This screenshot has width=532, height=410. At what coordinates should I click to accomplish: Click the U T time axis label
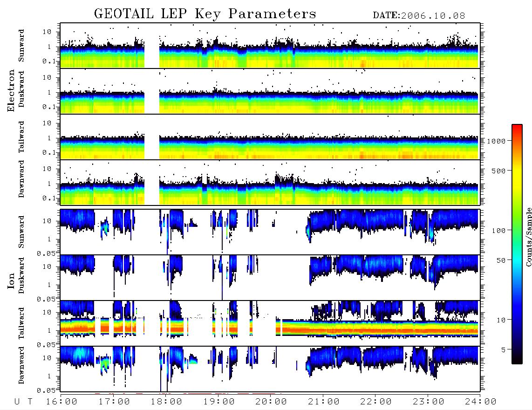23,402
